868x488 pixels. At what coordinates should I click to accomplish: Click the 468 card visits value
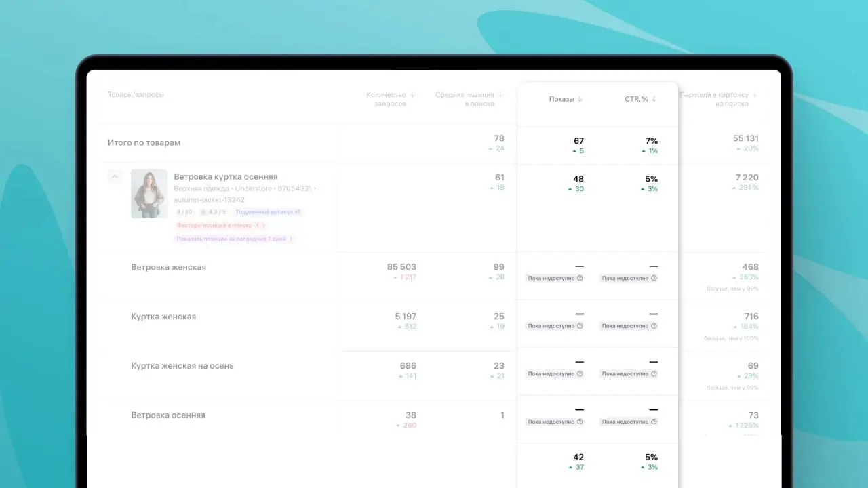[751, 267]
